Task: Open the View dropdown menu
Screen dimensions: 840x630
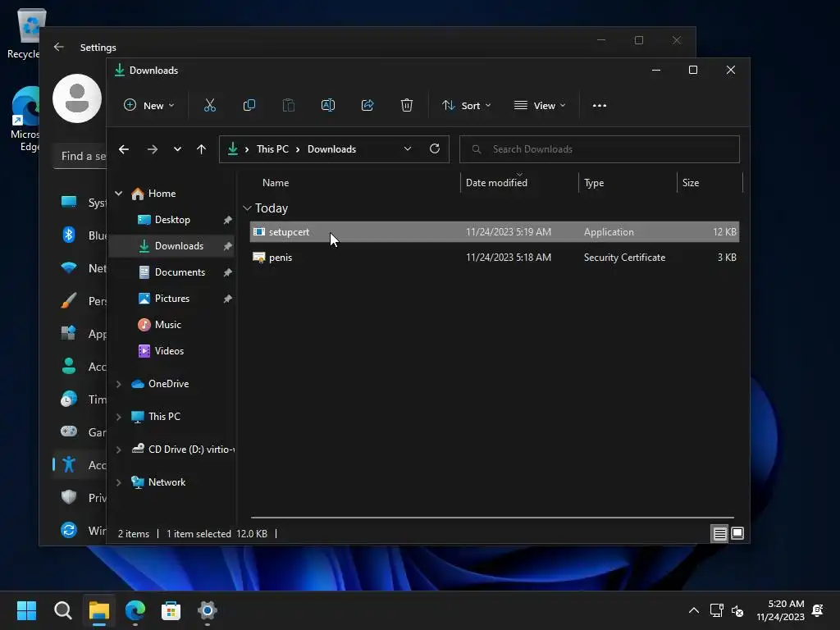Action: tap(540, 106)
